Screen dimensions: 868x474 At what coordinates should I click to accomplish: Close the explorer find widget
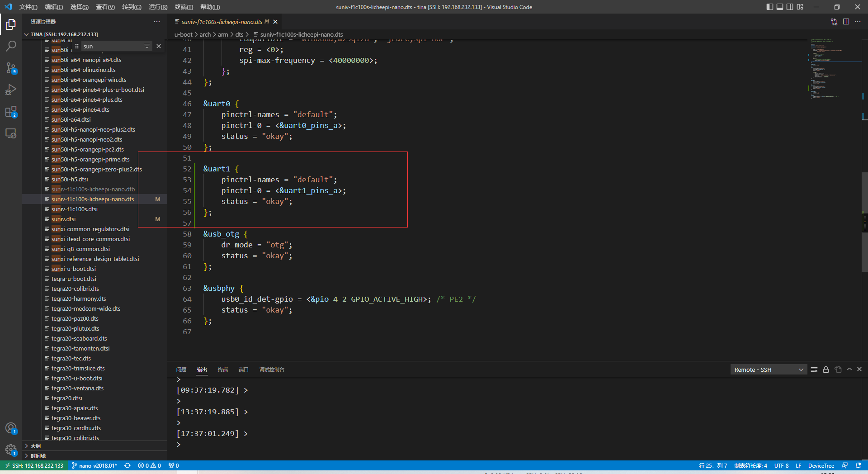click(x=159, y=46)
